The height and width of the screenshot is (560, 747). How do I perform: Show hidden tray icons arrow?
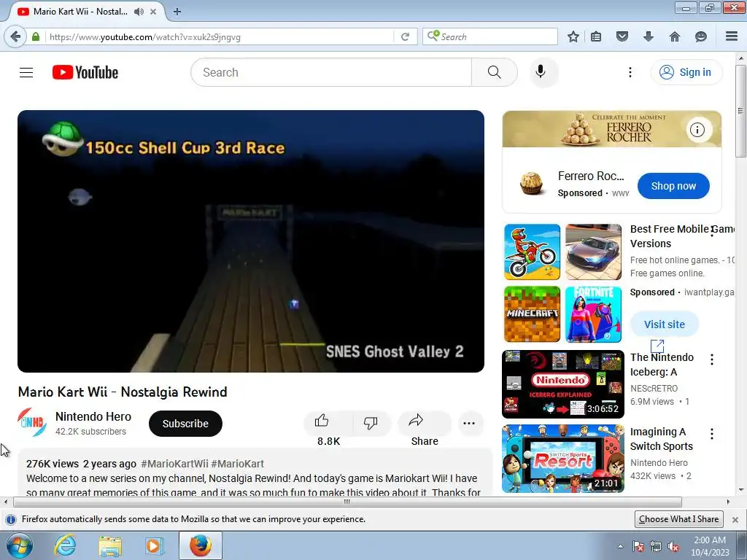tap(620, 546)
